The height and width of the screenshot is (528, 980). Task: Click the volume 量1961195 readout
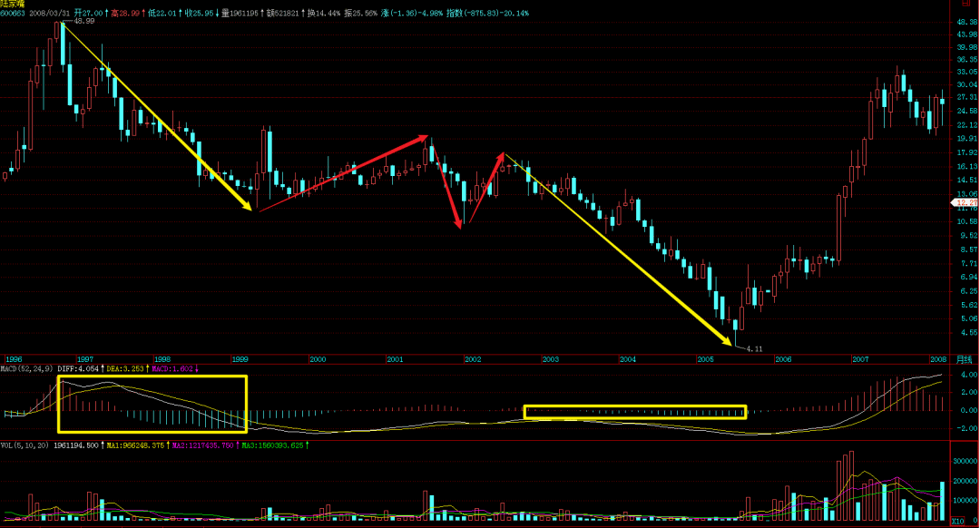click(240, 13)
